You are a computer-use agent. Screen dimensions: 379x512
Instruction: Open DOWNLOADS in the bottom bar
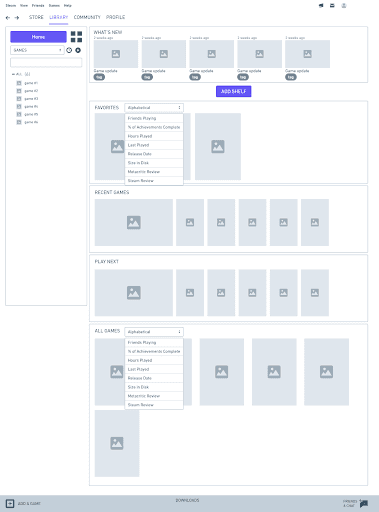187,500
